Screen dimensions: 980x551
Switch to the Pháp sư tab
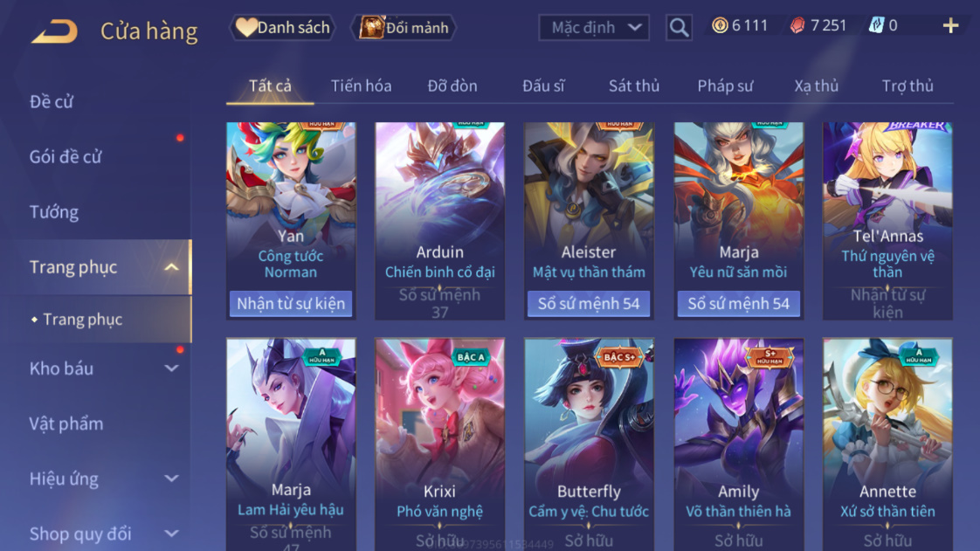(x=725, y=86)
